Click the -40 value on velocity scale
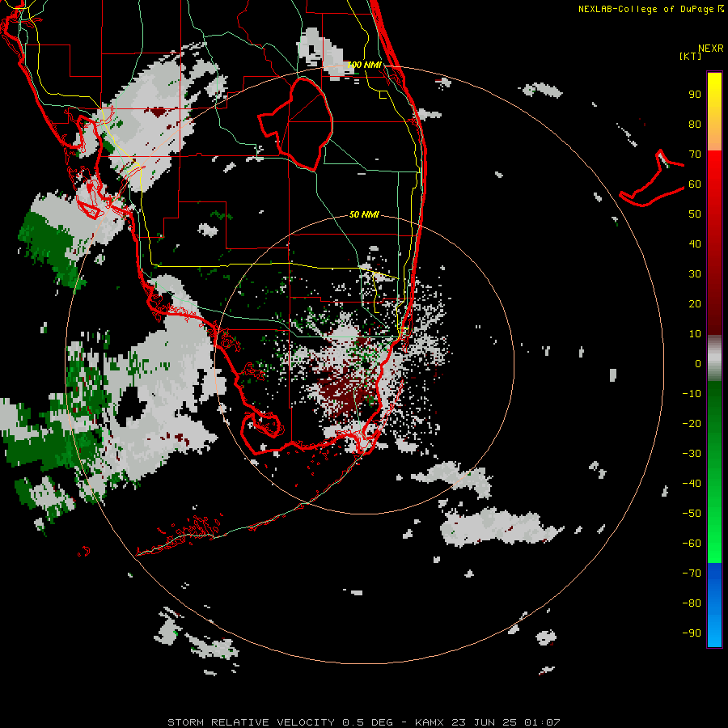This screenshot has width=728, height=728. click(x=692, y=484)
